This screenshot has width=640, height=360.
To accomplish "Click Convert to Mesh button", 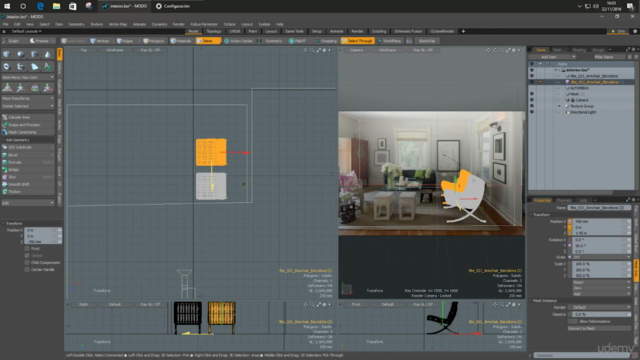I will (x=599, y=328).
